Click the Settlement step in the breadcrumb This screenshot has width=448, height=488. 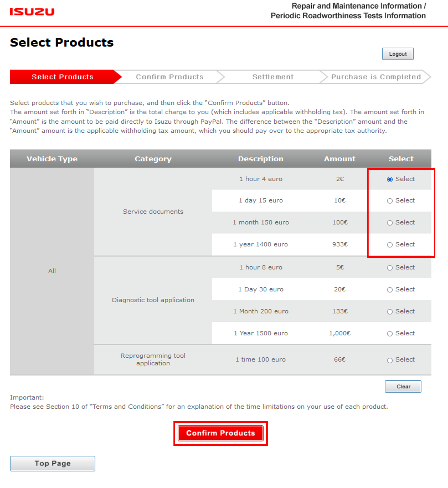click(273, 77)
